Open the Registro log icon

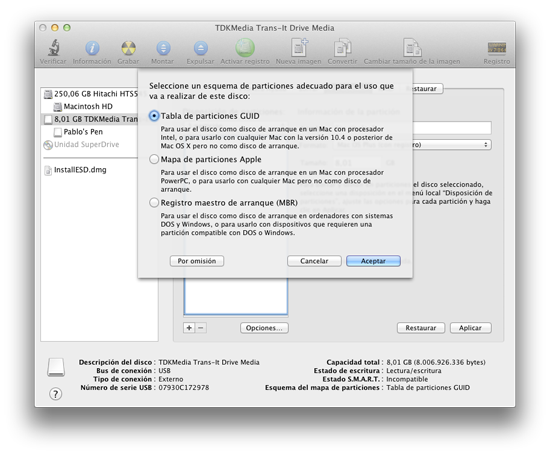click(x=497, y=48)
